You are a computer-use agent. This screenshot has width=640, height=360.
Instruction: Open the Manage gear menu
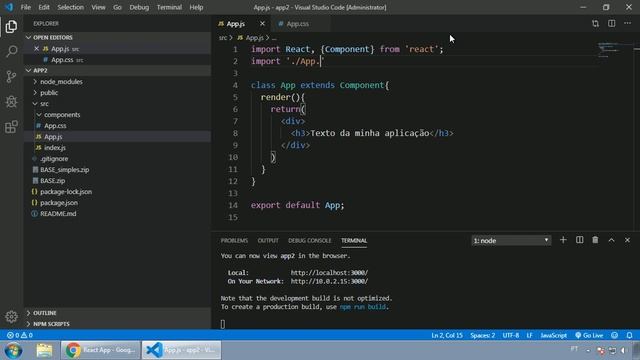[11, 316]
